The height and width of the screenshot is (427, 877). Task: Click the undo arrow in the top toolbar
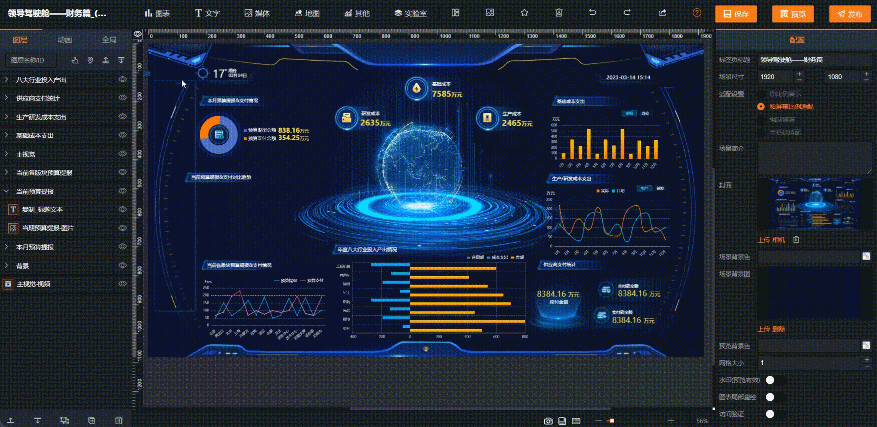[593, 13]
